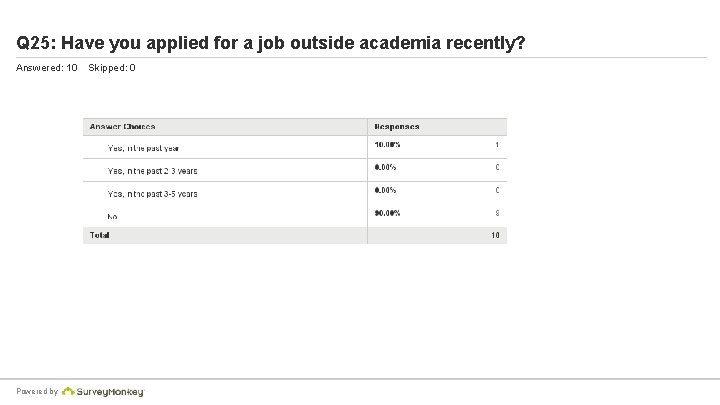
Task: Click the response count for 'No' row
Action: click(497, 213)
